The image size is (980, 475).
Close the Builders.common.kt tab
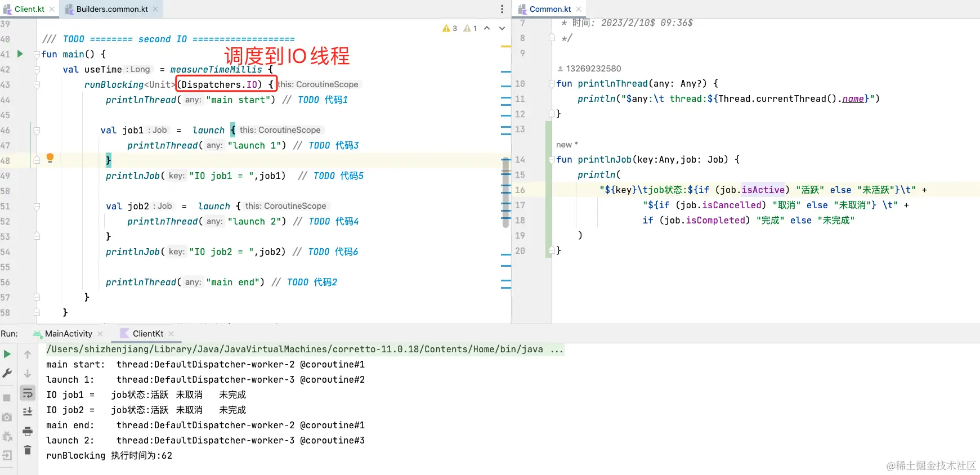tap(155, 9)
